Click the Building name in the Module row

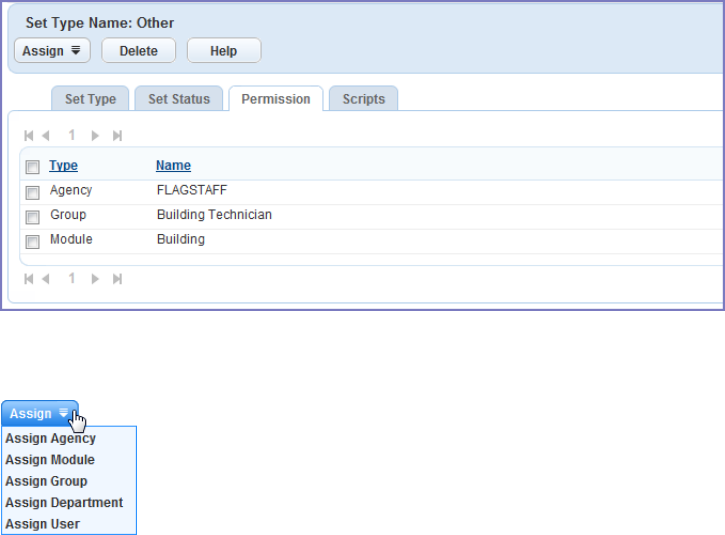click(181, 239)
